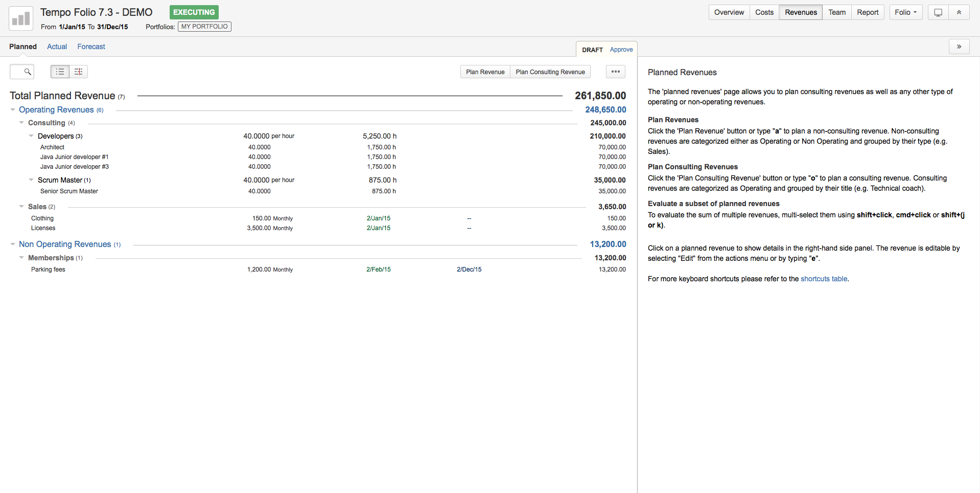Open the shortcuts table link

824,279
